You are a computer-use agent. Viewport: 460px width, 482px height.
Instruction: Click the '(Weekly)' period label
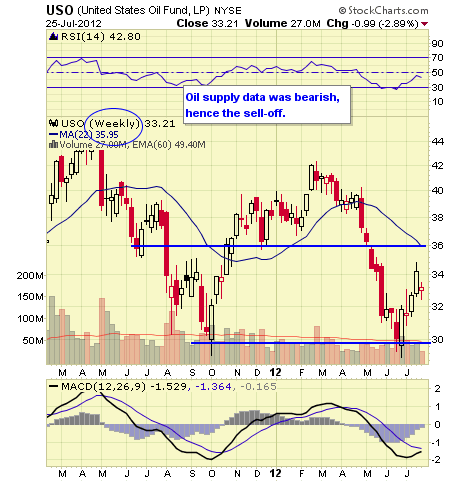pos(115,124)
